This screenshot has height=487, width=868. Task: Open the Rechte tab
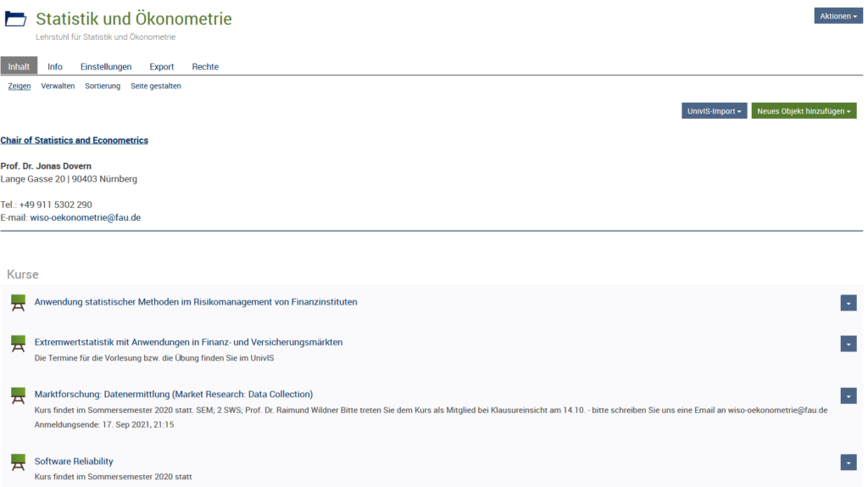tap(205, 66)
